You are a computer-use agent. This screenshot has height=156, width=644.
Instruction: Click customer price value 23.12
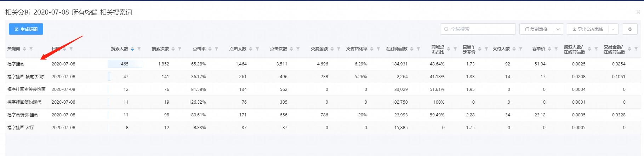click(x=540, y=115)
